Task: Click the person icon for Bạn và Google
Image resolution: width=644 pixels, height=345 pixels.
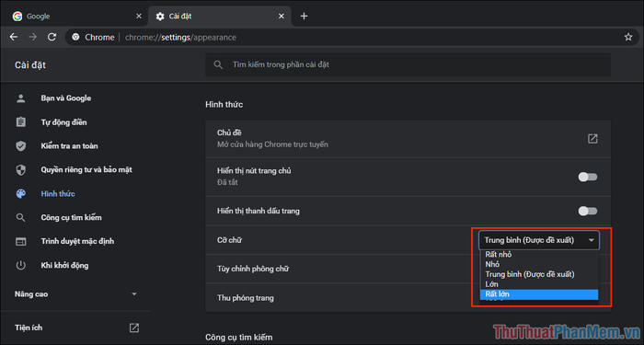Action: pyautogui.click(x=20, y=98)
